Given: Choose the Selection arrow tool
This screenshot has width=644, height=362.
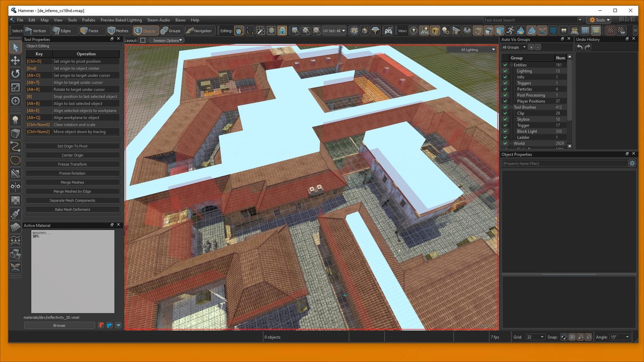Looking at the screenshot, I should pos(15,47).
